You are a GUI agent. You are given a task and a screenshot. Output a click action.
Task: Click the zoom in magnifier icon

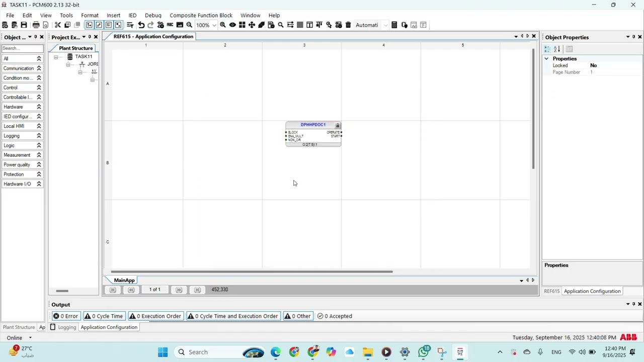click(223, 25)
